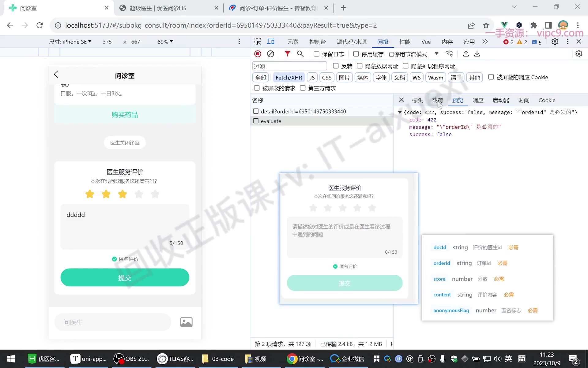Click the Buy medicine (购买药品) link
This screenshot has width=588, height=368.
125,115
